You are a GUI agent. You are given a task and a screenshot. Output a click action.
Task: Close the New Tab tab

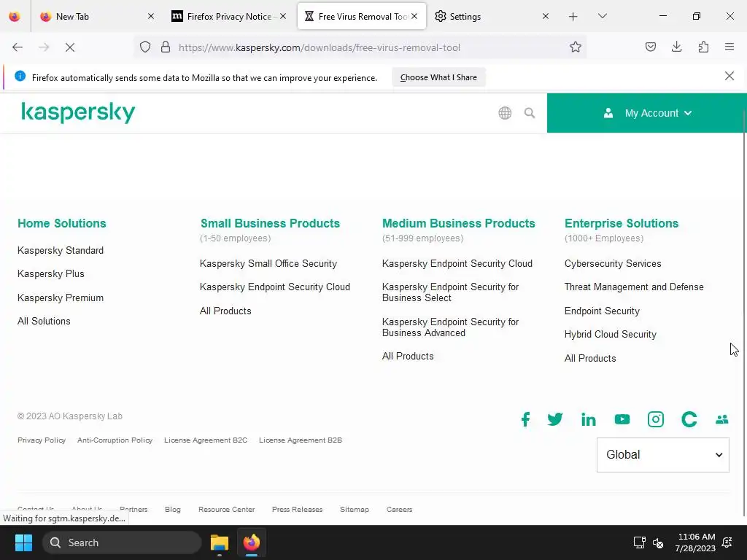[151, 16]
